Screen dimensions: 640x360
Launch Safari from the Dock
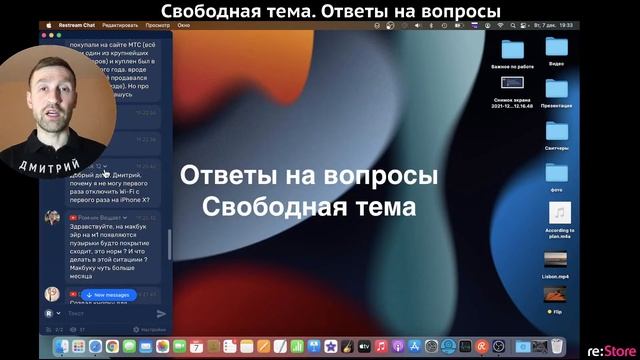[95, 347]
